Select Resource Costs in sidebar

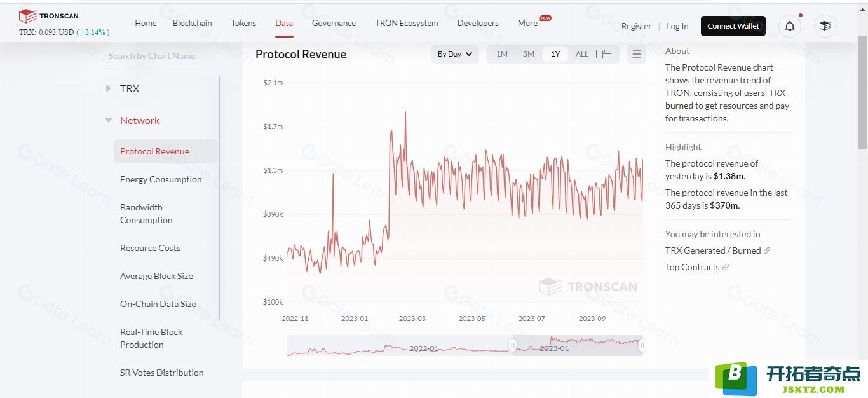coord(150,248)
